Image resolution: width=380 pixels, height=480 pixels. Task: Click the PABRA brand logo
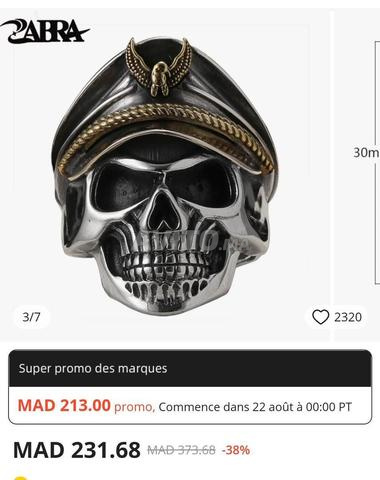(45, 31)
